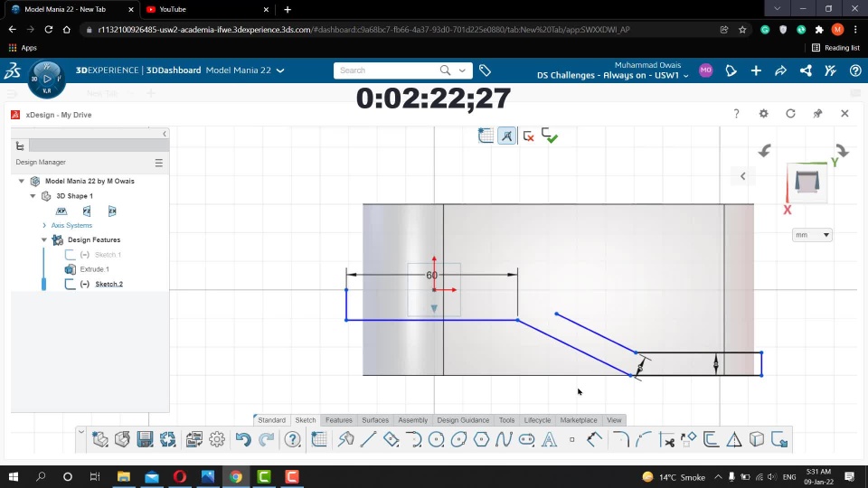
Task: Click the Exit Sketch green check icon
Action: pos(550,136)
